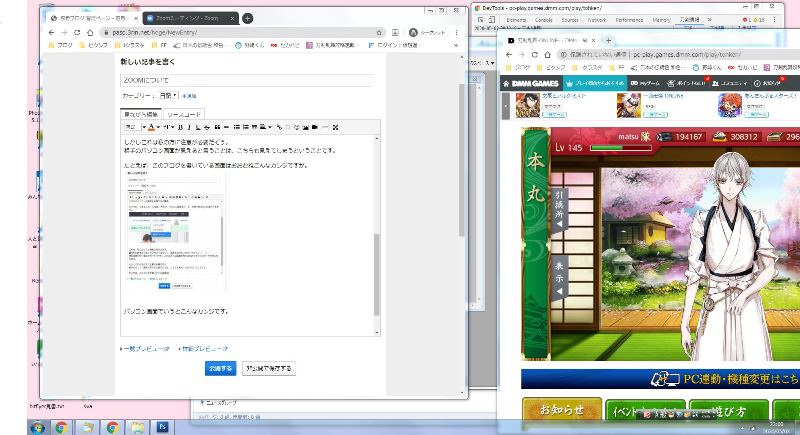Insert an image via the editor toolbar

[306, 127]
